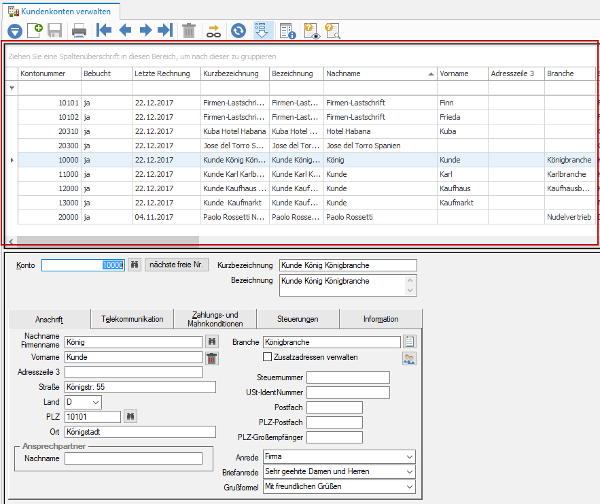Click binoculars search next to Konto field
The image size is (600, 504).
pyautogui.click(x=134, y=265)
